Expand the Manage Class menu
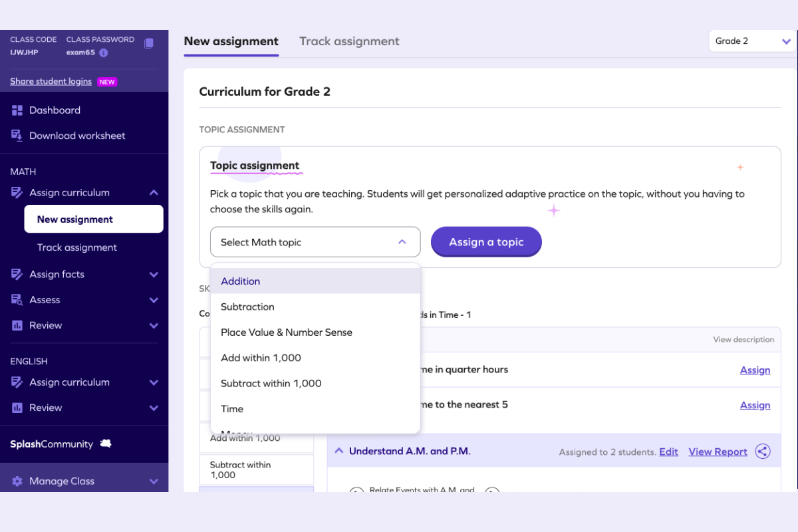 (x=154, y=481)
